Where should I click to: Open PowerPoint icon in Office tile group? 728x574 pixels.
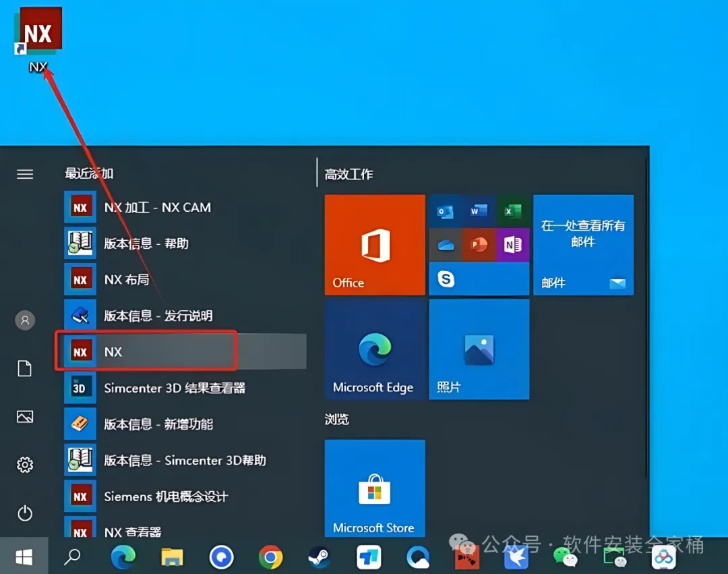[x=479, y=245]
